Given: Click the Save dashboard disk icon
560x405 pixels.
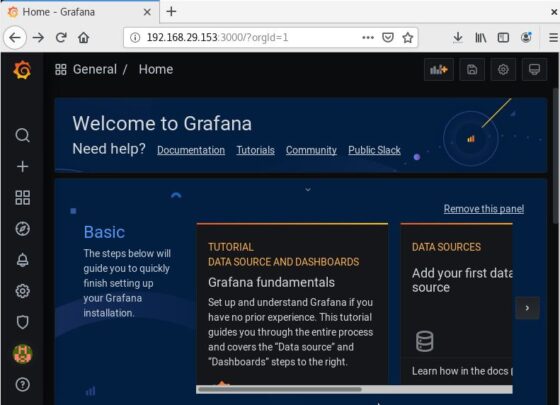Looking at the screenshot, I should point(472,69).
